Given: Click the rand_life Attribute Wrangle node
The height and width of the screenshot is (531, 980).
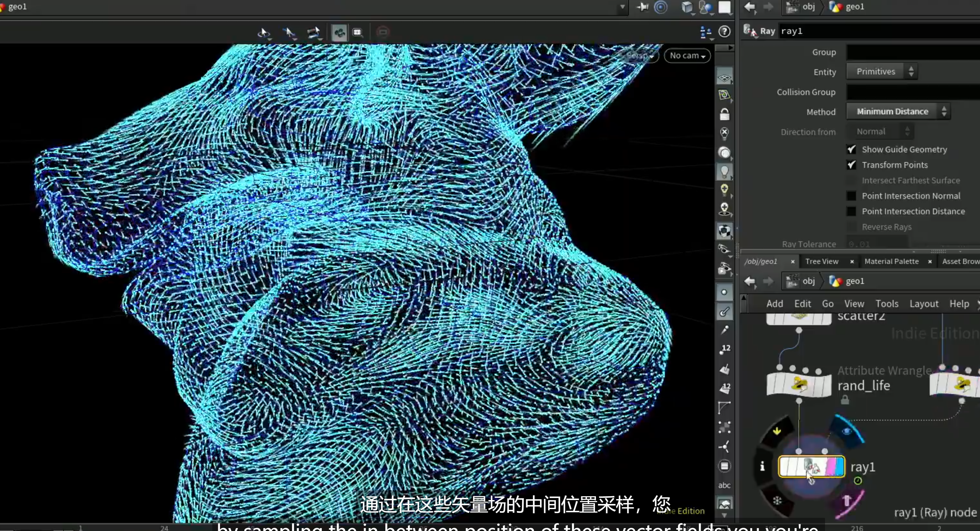Looking at the screenshot, I should (x=799, y=385).
